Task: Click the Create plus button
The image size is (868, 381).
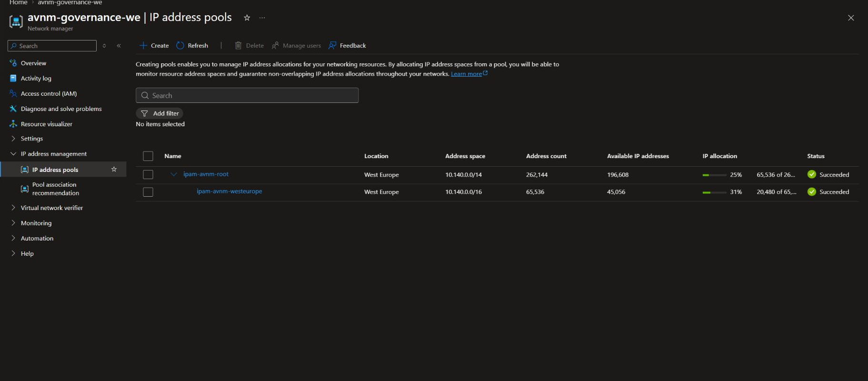Action: click(x=154, y=46)
